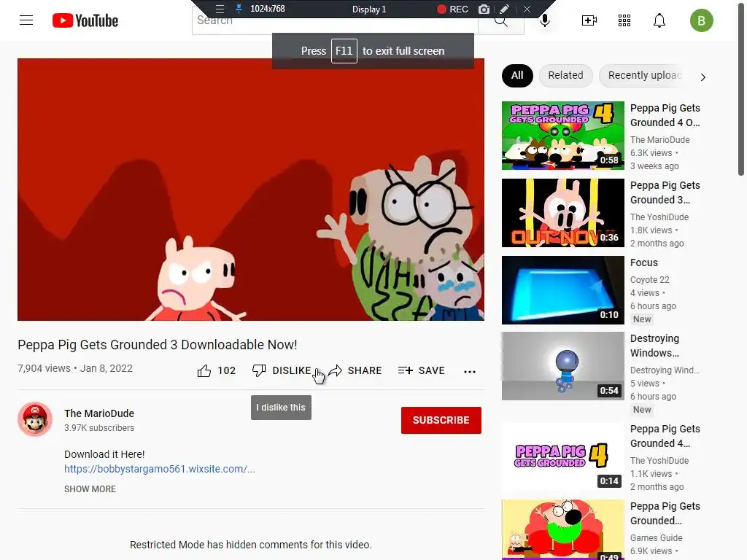The height and width of the screenshot is (560, 747).
Task: Take a screenshot with camera icon
Action: 484,9
